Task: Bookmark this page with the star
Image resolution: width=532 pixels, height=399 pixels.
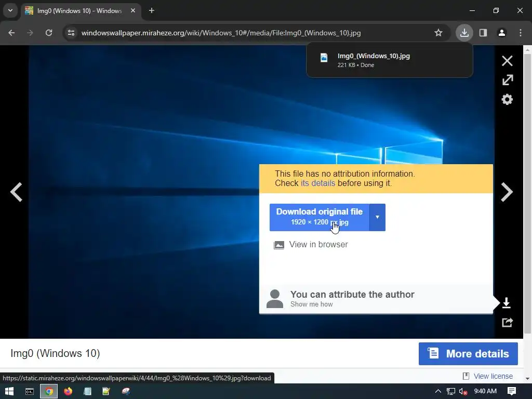Action: point(438,33)
